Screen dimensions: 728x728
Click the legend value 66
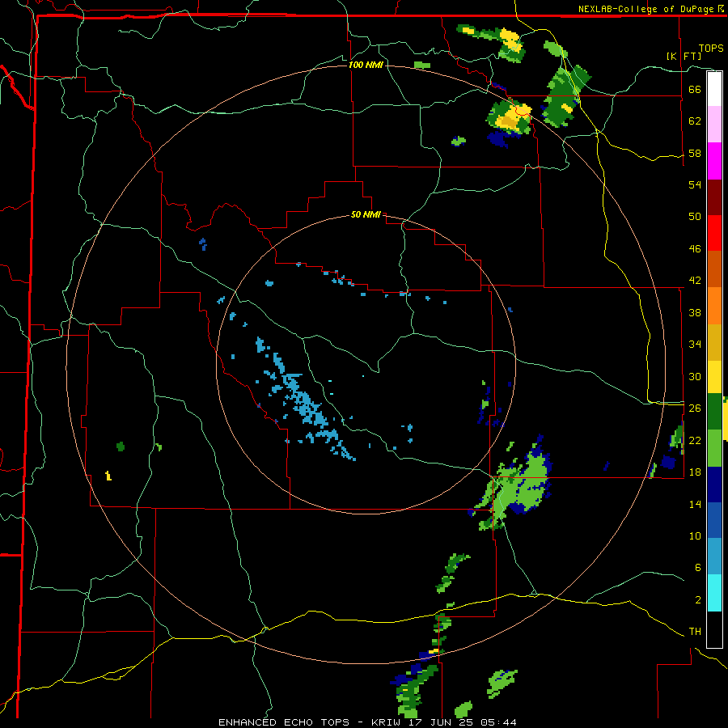(x=695, y=89)
